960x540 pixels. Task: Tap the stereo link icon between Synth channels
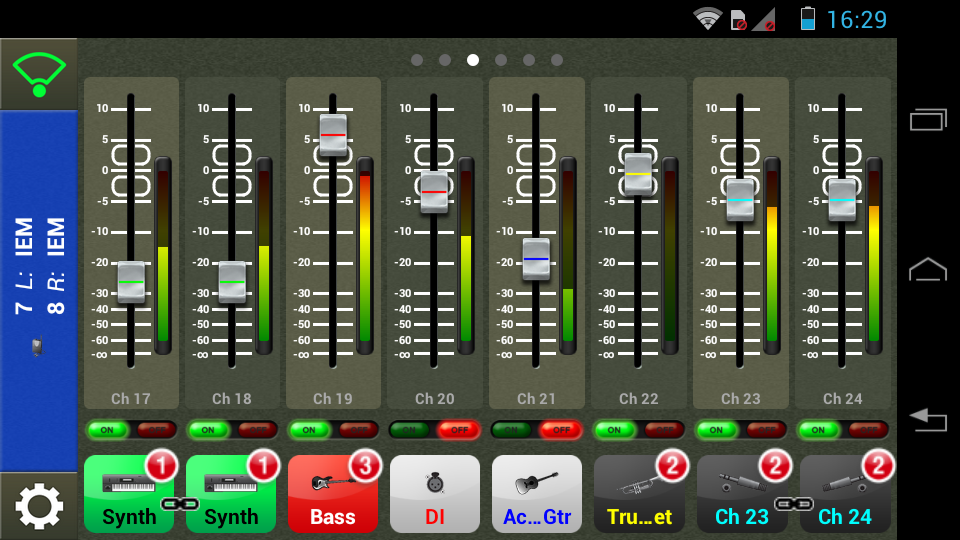[179, 504]
